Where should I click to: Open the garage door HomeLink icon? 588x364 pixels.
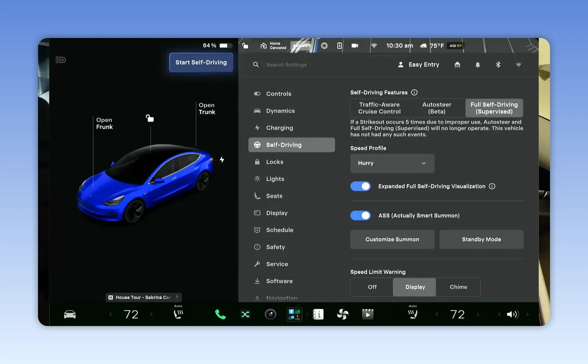point(457,64)
